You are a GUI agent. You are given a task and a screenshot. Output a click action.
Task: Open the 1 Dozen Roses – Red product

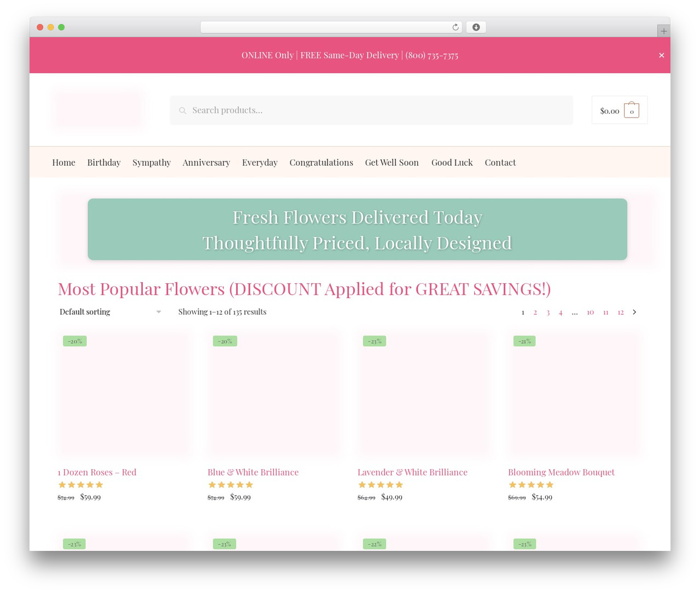(x=97, y=472)
